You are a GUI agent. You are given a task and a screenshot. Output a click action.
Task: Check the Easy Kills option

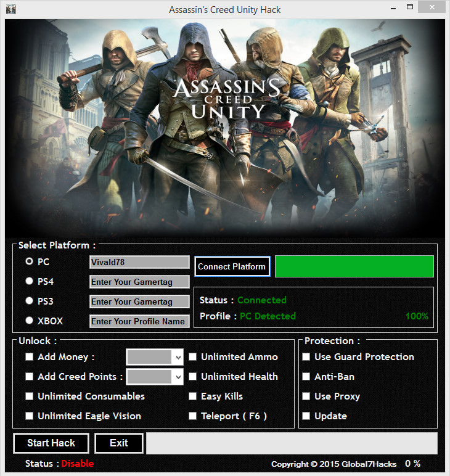(193, 396)
